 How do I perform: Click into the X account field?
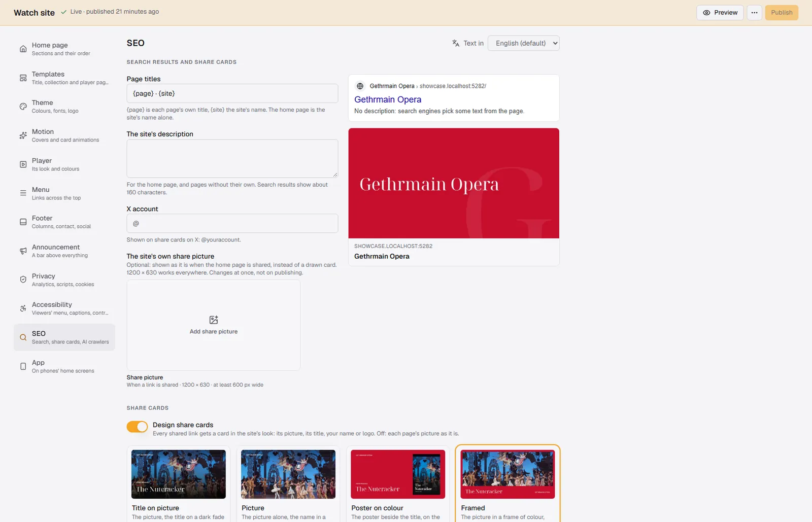[x=232, y=223]
